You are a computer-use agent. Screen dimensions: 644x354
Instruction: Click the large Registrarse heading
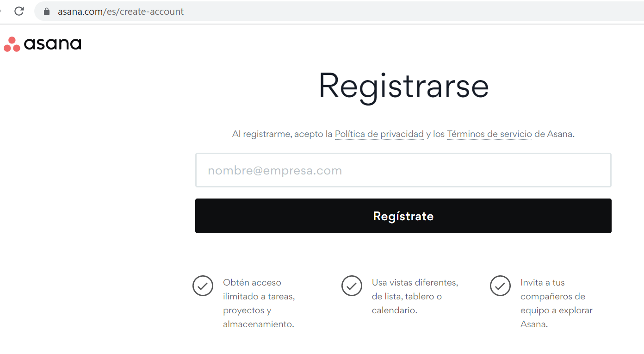tap(403, 86)
